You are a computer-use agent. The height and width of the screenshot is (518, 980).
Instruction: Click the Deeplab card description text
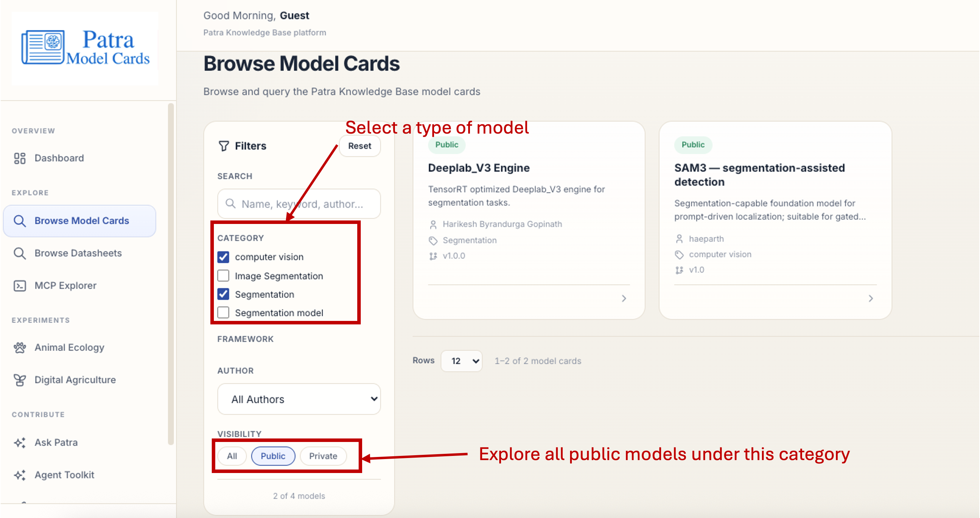point(517,196)
